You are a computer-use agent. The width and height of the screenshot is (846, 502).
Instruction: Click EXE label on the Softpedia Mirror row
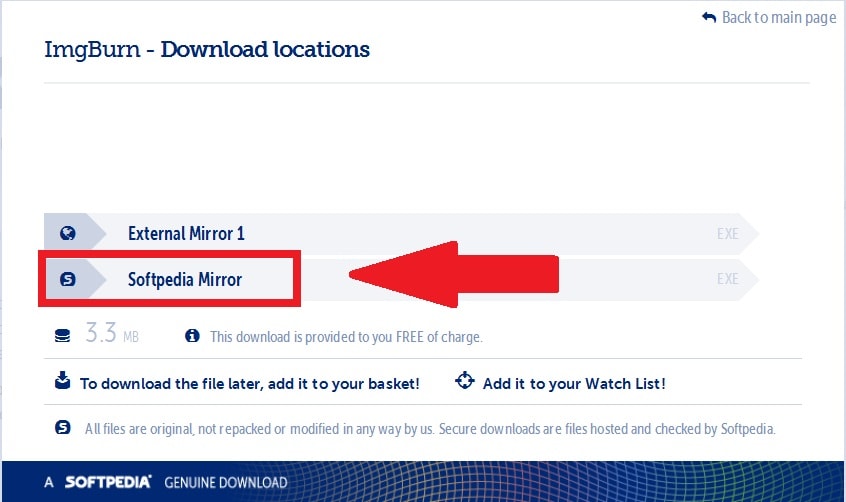(x=727, y=279)
